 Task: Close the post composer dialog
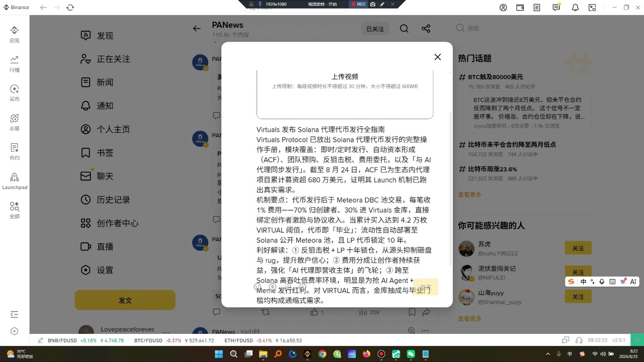tap(438, 57)
